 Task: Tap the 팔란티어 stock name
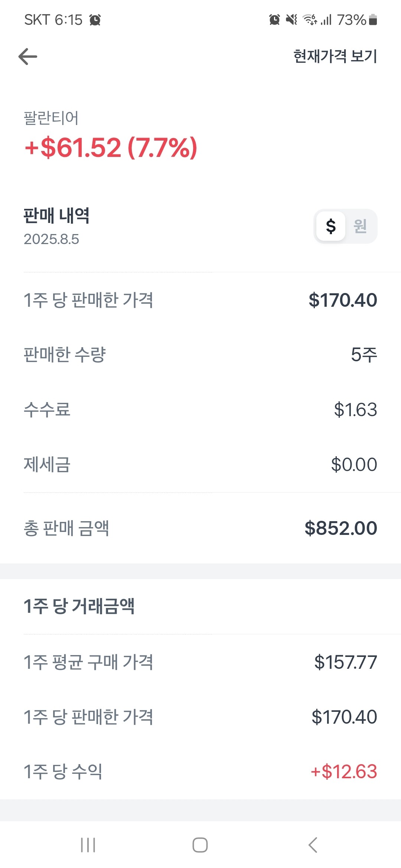point(51,118)
